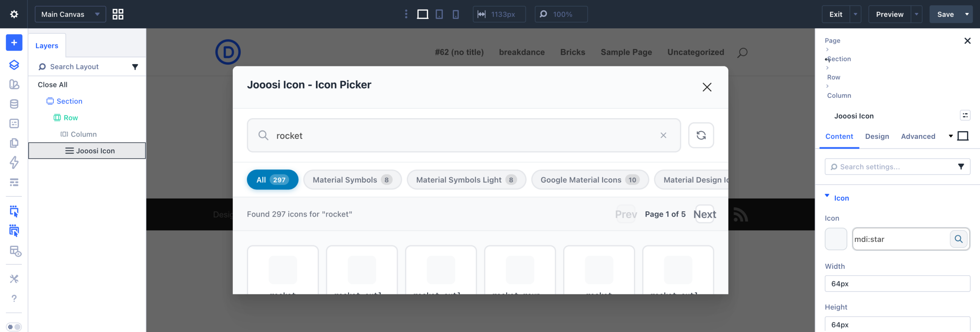The height and width of the screenshot is (332, 980).
Task: Switch to the Advanced tab
Action: click(x=918, y=136)
